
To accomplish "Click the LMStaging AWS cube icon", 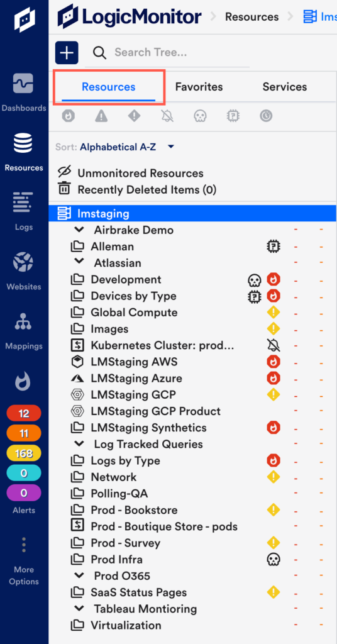I will coord(77,362).
